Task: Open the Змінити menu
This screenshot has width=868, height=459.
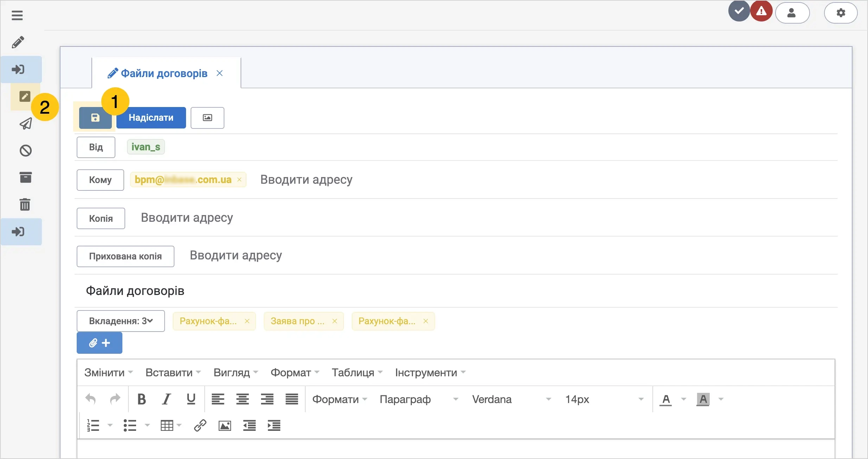Action: [108, 372]
